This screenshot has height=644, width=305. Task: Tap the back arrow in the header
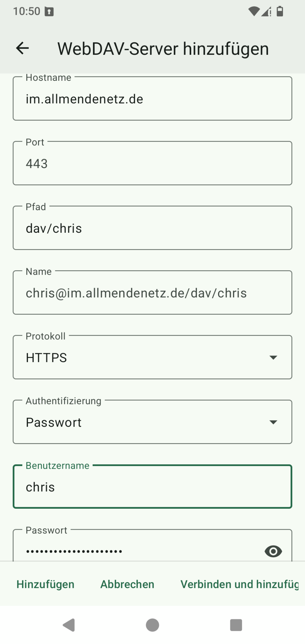22,48
